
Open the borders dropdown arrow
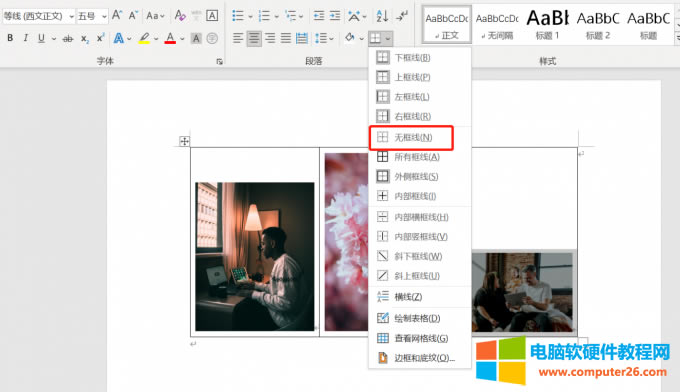(388, 39)
